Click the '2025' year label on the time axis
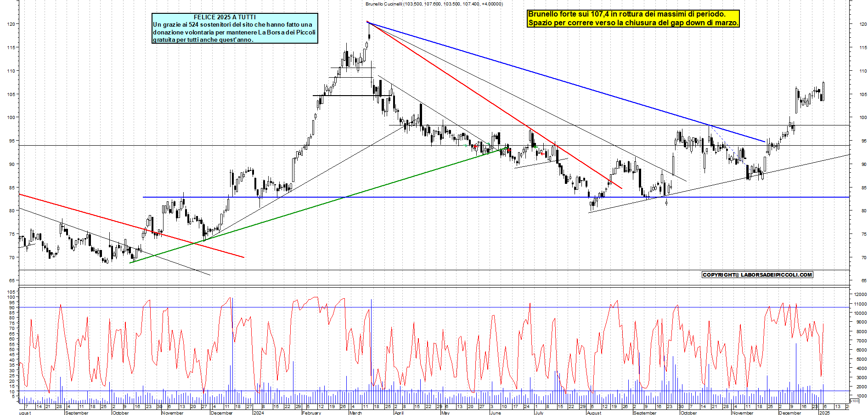868x415 pixels. pos(824,413)
